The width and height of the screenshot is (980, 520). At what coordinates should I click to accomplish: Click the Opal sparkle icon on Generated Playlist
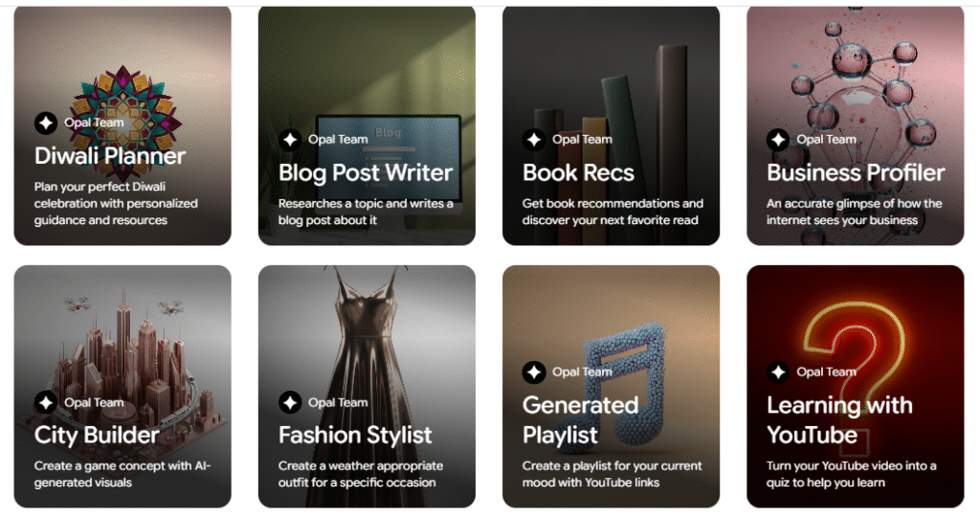pyautogui.click(x=534, y=373)
